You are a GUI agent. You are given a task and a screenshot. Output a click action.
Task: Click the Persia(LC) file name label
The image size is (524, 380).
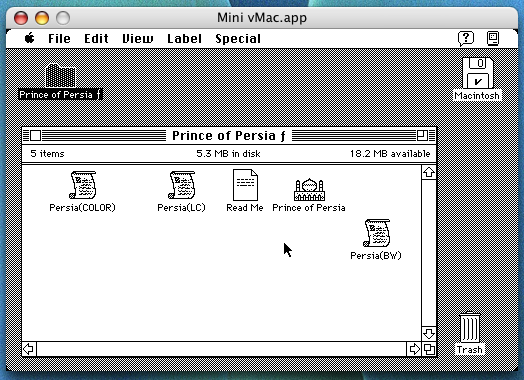pos(181,208)
